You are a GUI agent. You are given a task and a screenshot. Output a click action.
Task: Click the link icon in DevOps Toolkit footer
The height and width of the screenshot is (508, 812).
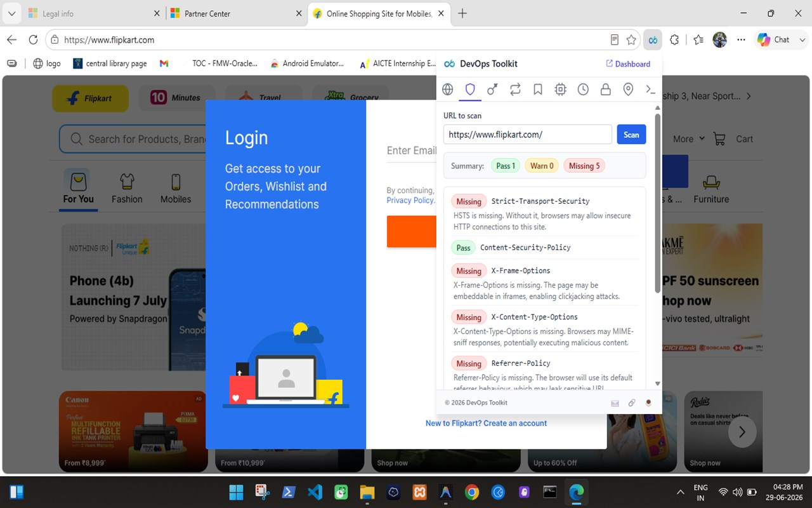[x=632, y=403]
